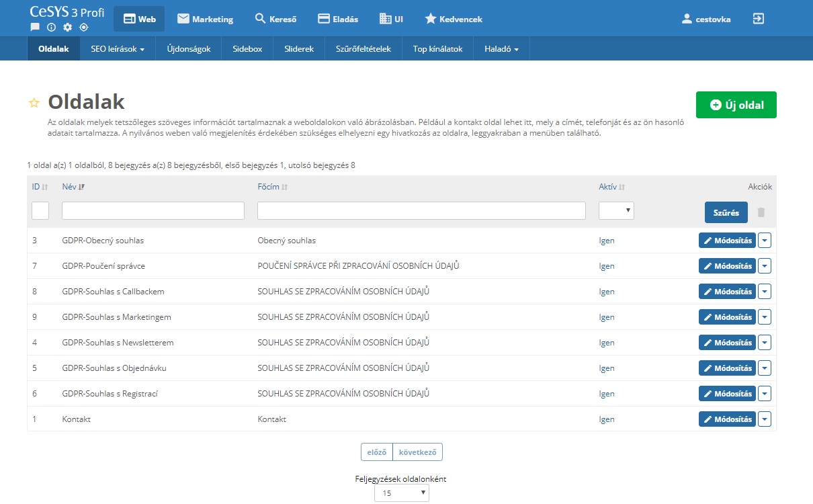This screenshot has width=813, height=504.
Task: Expand actions arrow for GDPR-Poučení správce row
Action: pyautogui.click(x=765, y=266)
